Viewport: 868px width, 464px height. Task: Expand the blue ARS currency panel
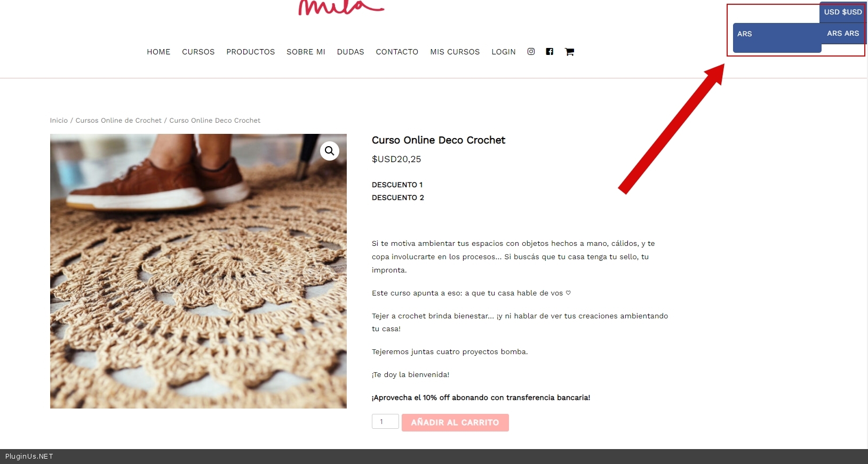[777, 37]
